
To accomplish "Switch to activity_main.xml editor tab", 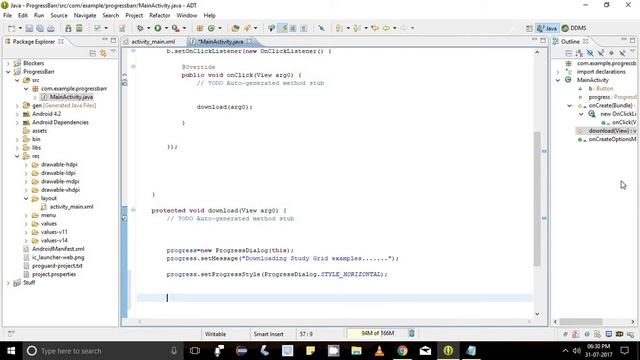I will point(153,42).
